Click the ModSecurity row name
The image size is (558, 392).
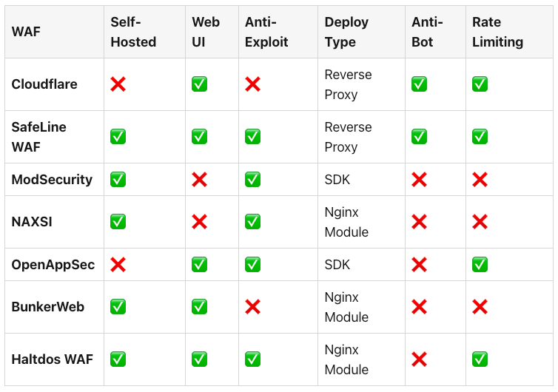pos(52,180)
